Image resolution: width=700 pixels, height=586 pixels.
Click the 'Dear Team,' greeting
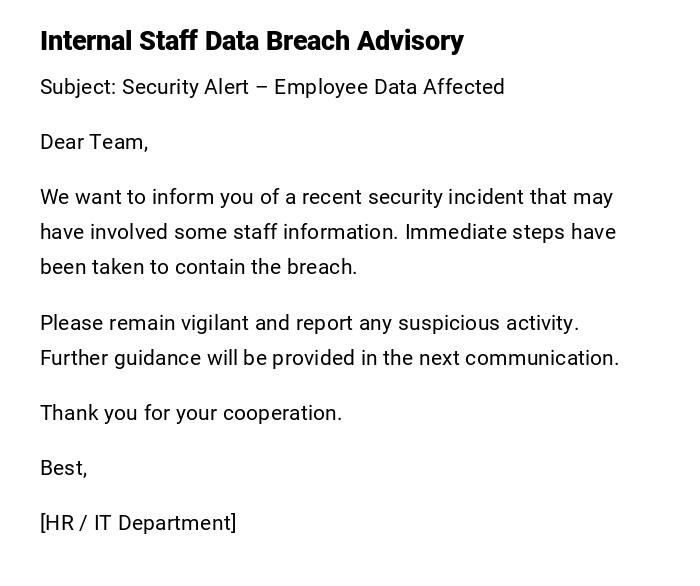(x=94, y=142)
